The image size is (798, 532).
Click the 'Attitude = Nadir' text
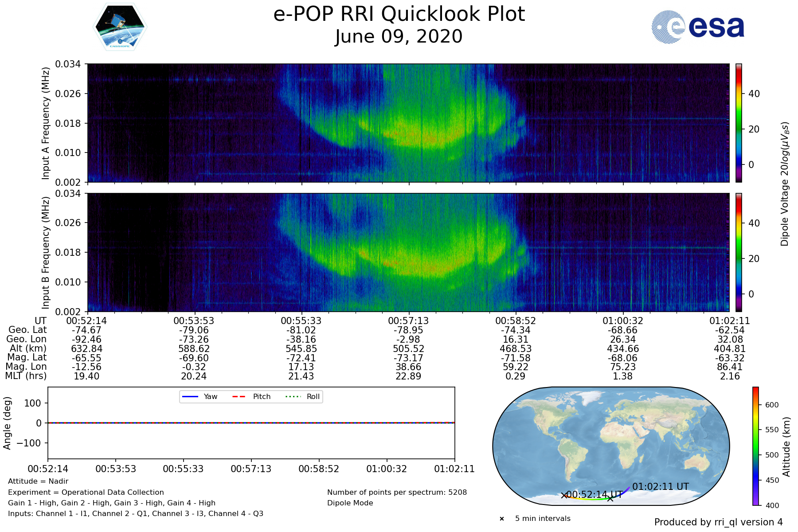pyautogui.click(x=38, y=481)
